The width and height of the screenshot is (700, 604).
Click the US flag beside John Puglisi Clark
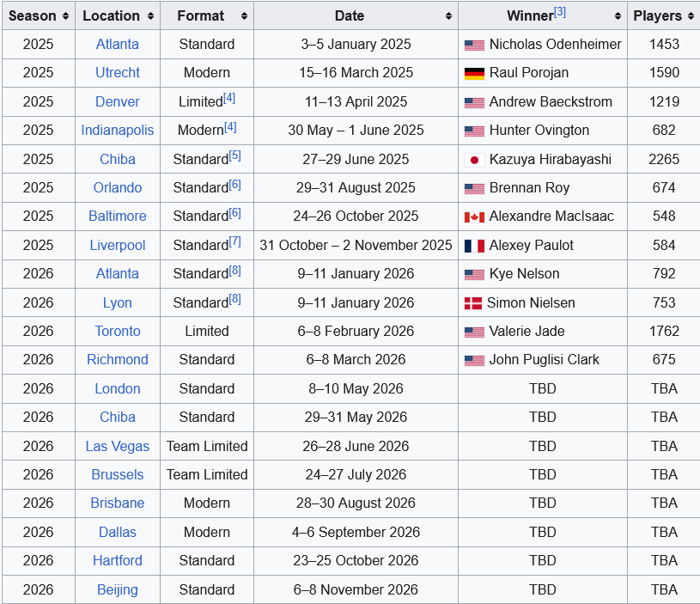(474, 361)
